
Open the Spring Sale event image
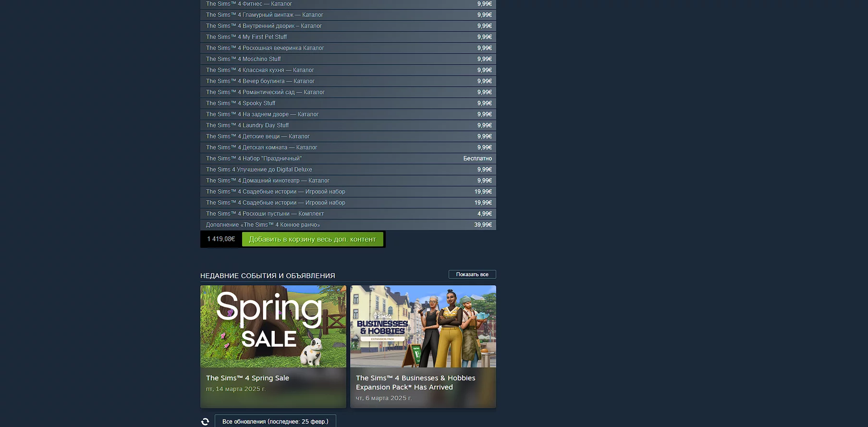click(x=273, y=327)
